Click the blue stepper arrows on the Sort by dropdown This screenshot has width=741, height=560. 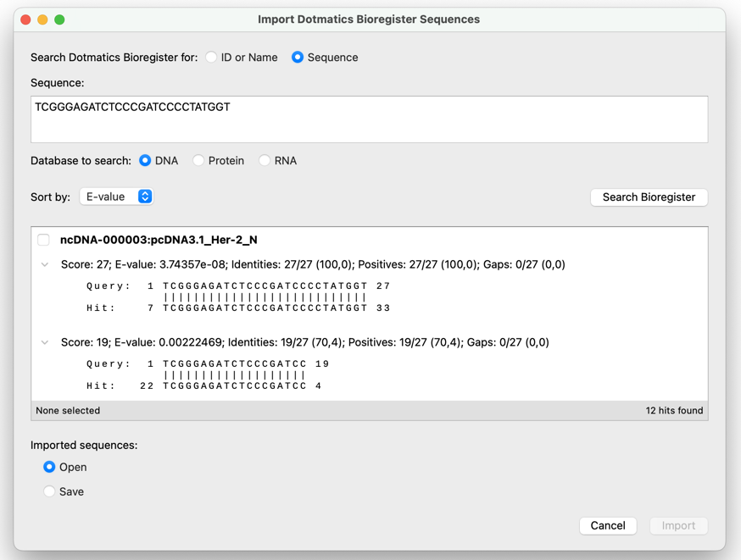pos(145,197)
